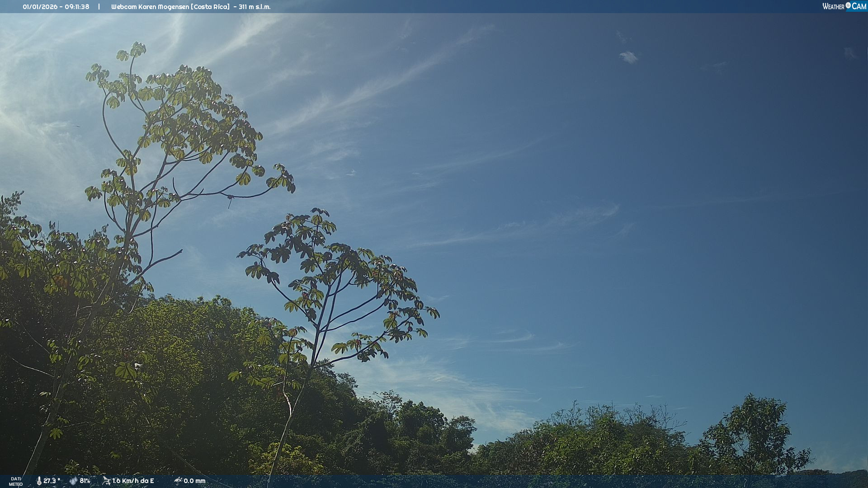Click the vertical separator in header bar

point(99,7)
